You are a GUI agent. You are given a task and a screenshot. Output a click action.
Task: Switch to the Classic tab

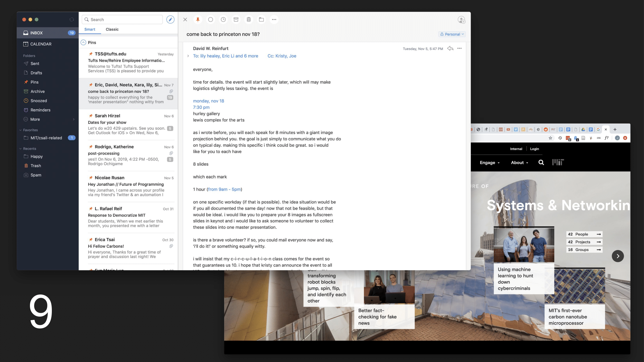point(112,29)
